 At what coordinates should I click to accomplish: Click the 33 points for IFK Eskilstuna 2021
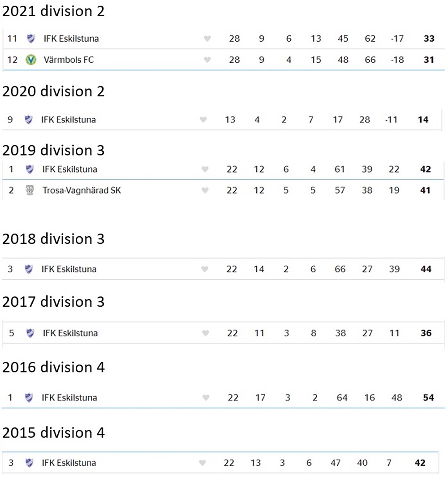(429, 39)
